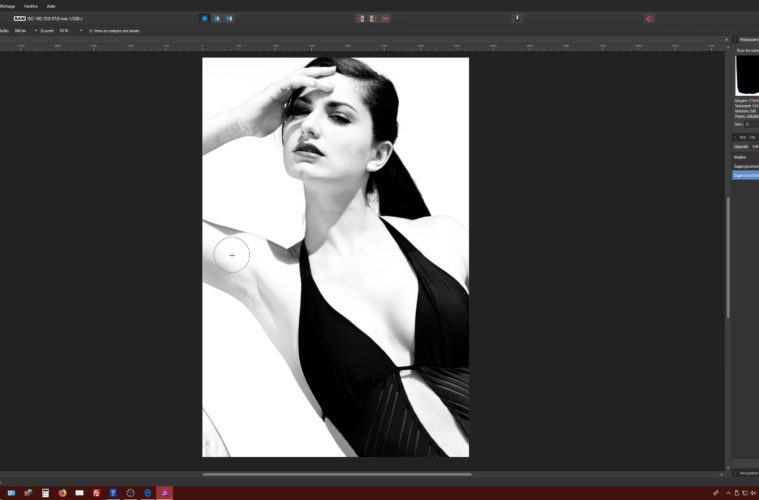Select the split view mode icon
Image resolution: width=759 pixels, height=500 pixels.
click(217, 18)
